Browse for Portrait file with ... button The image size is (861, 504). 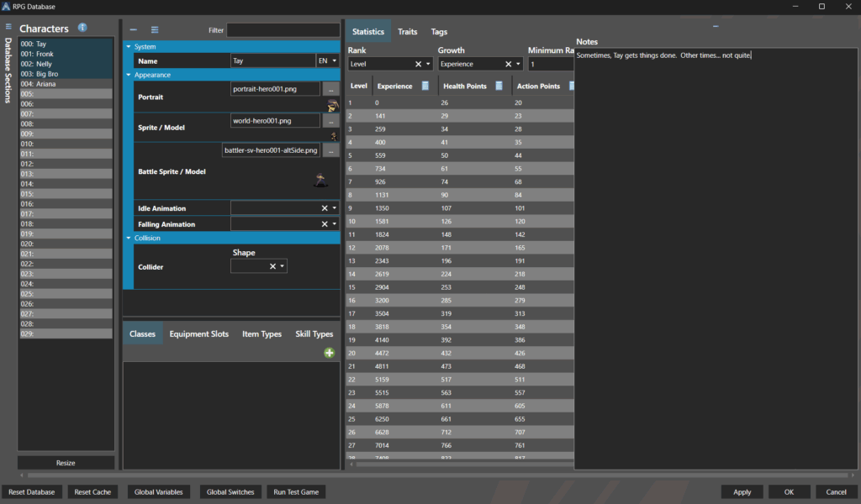330,88
